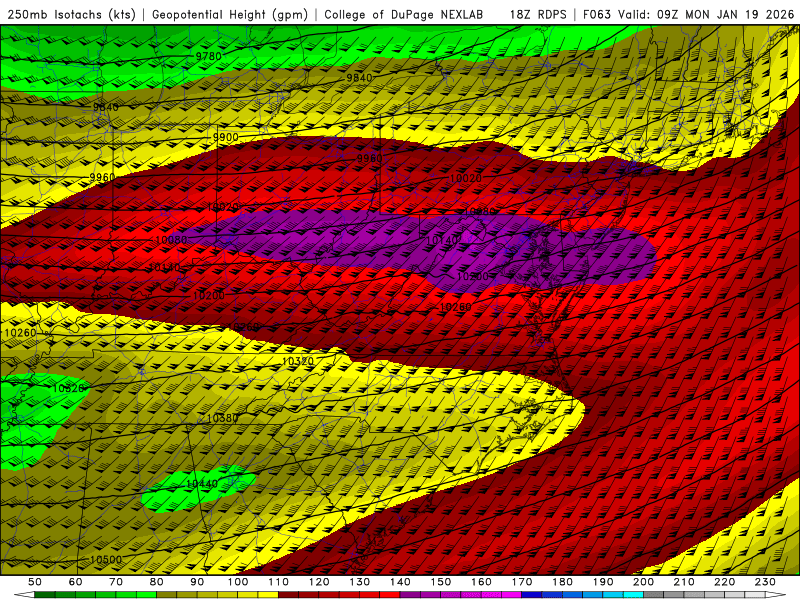Click the '18Z RDPS' model run text
The image size is (800, 600).
coord(538,15)
